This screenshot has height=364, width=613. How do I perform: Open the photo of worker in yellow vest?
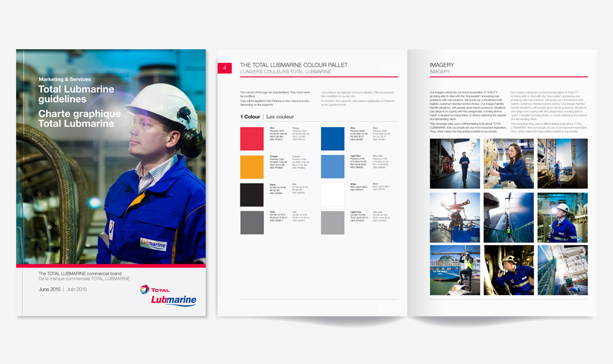click(454, 270)
